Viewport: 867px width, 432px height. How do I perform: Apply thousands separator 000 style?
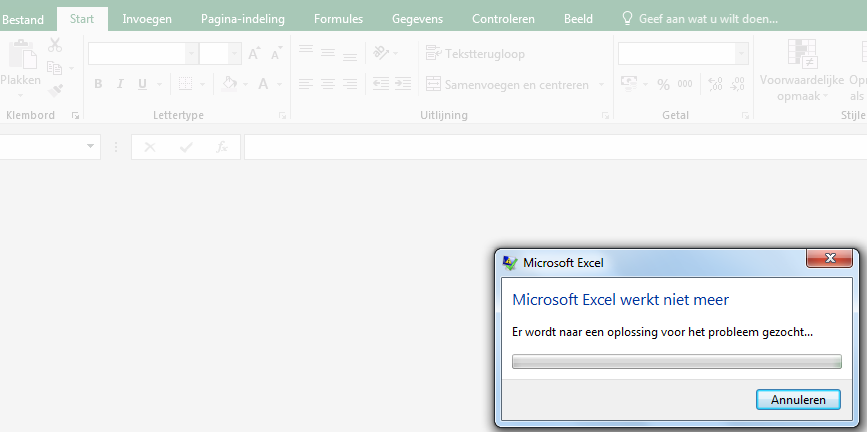click(x=685, y=84)
